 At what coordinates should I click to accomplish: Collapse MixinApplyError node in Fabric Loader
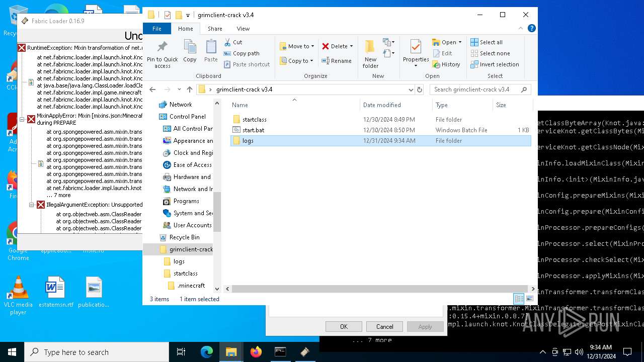(22, 119)
